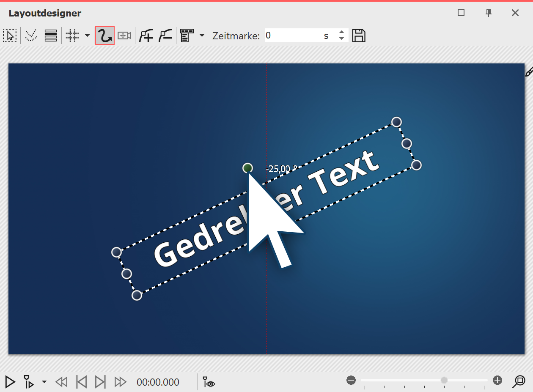Image resolution: width=533 pixels, height=392 pixels.
Task: Maximize the Layoutdesigner panel
Action: tap(461, 13)
